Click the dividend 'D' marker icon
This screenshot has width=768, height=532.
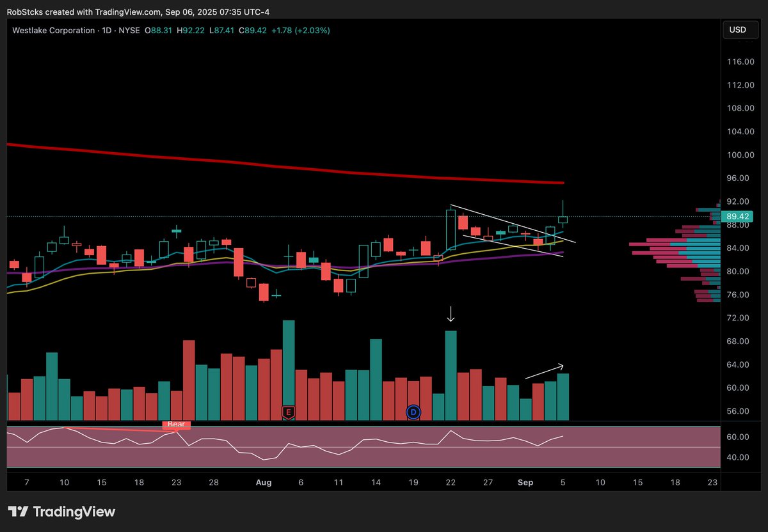point(413,412)
